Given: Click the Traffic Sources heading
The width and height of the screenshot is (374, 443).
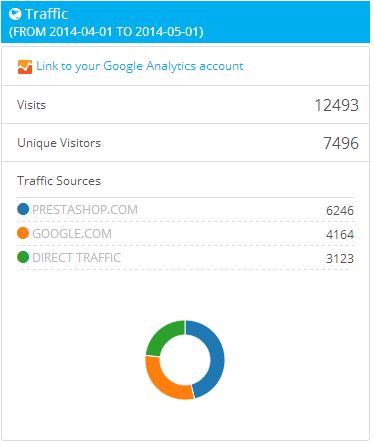Looking at the screenshot, I should pyautogui.click(x=59, y=181).
